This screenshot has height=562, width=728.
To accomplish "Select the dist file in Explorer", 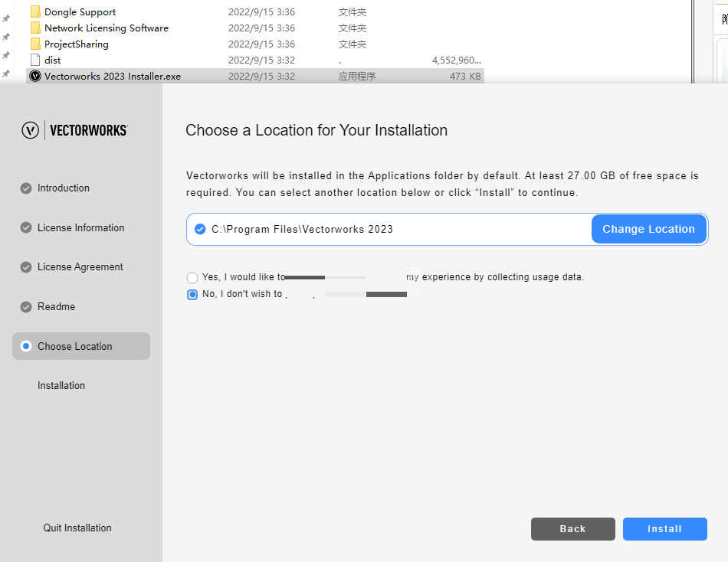I will coord(52,60).
